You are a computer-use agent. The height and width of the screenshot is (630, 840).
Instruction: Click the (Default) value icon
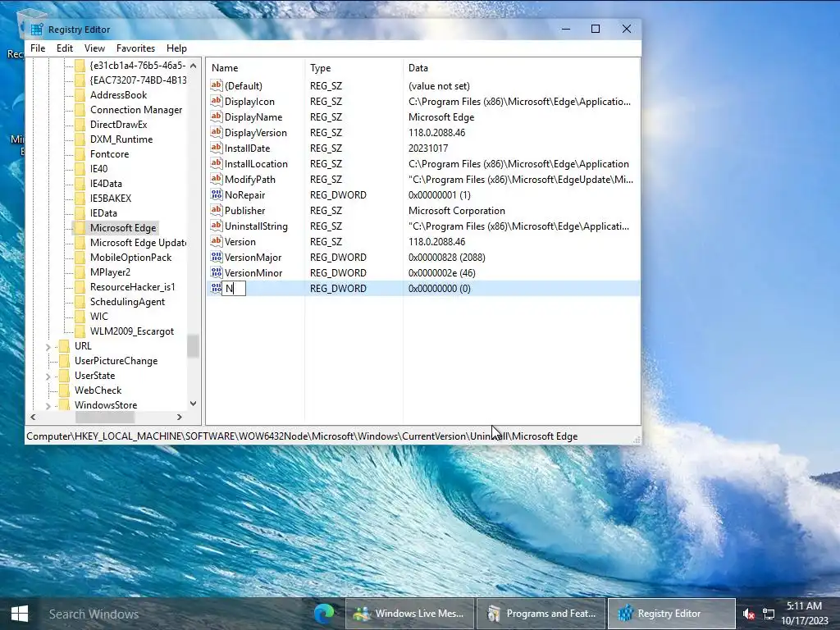pos(216,85)
